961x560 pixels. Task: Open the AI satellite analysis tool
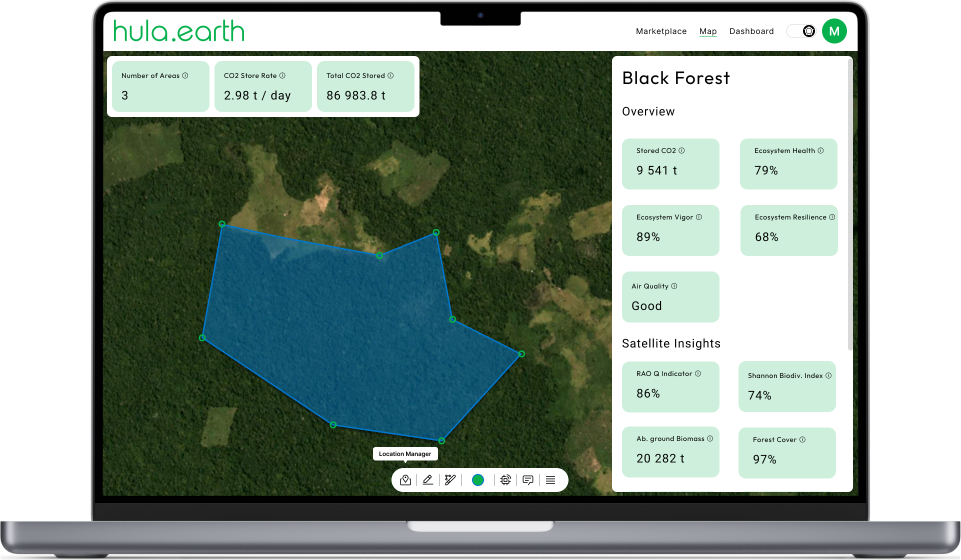tap(505, 480)
